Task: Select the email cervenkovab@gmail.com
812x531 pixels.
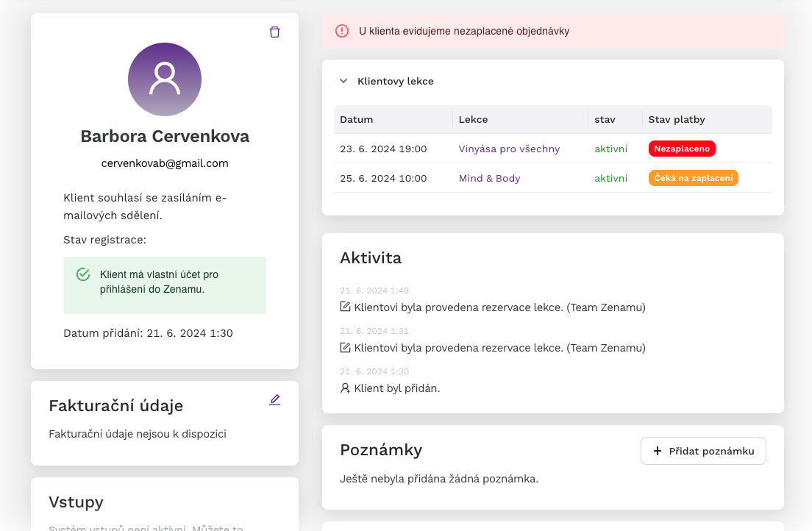Action: tap(165, 163)
